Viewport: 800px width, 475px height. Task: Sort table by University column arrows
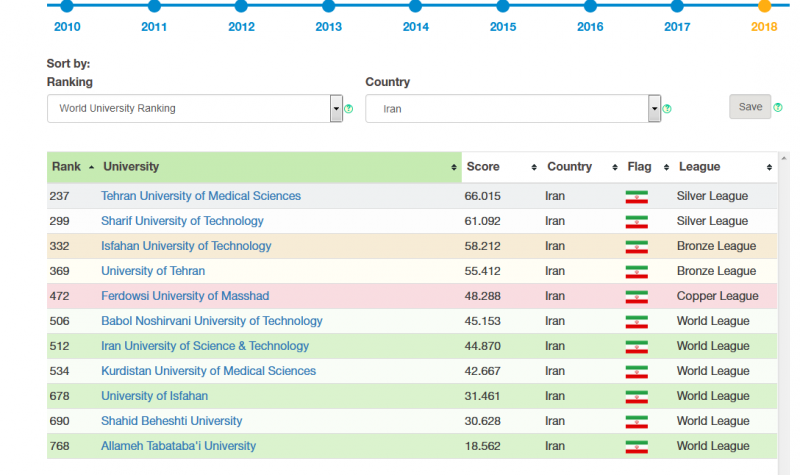pos(454,167)
